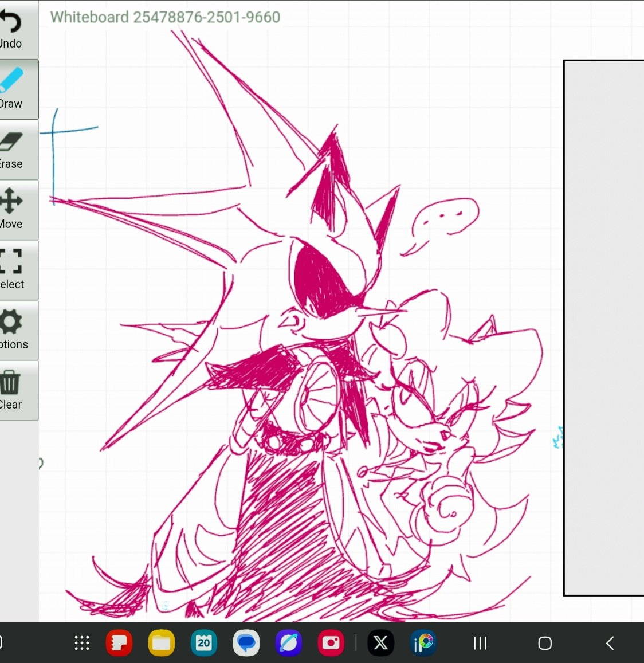Click the pink speech bubble with dots
Viewport: 644px width, 663px height.
click(x=441, y=226)
